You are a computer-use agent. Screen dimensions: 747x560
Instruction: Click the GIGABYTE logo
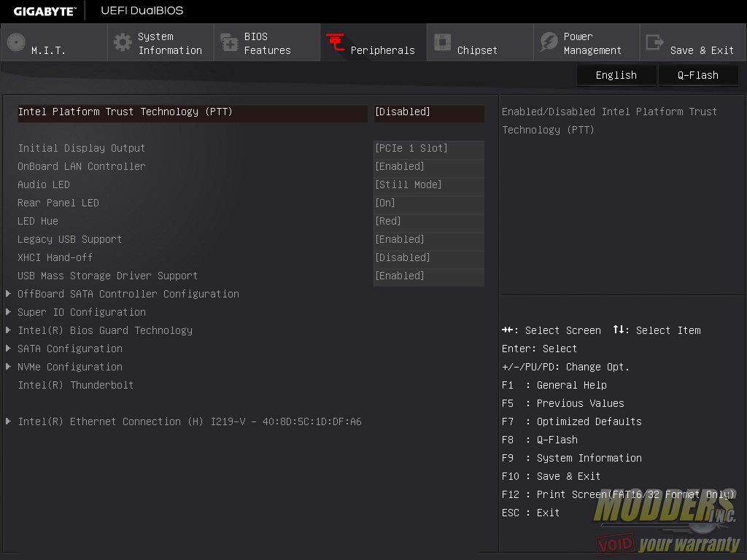coord(44,12)
